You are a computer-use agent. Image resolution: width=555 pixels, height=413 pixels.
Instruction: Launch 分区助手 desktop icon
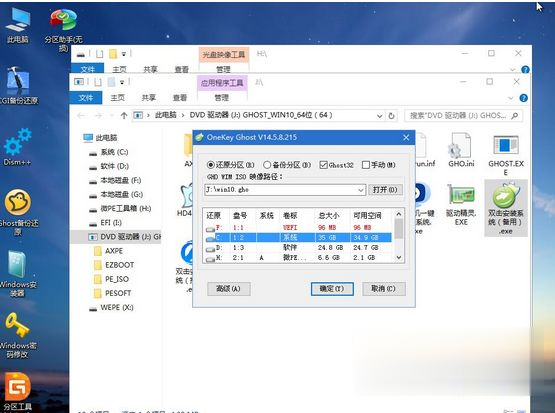(x=63, y=30)
